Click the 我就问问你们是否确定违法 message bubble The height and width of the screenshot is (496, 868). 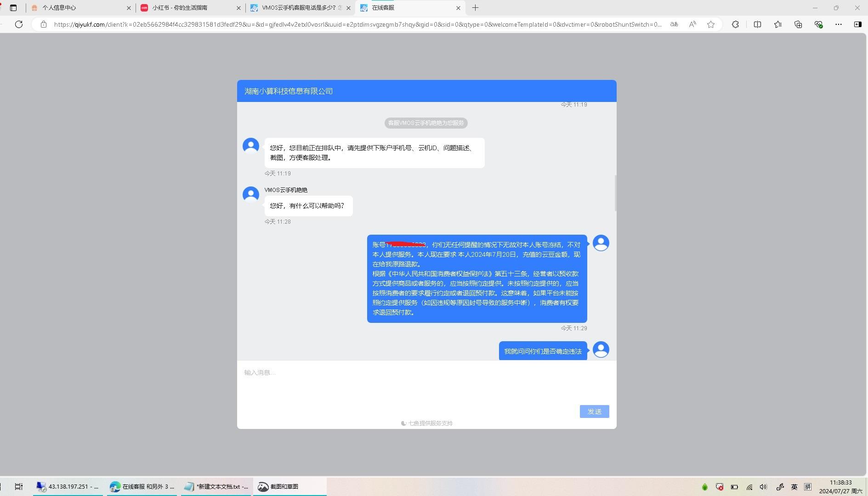click(x=543, y=351)
